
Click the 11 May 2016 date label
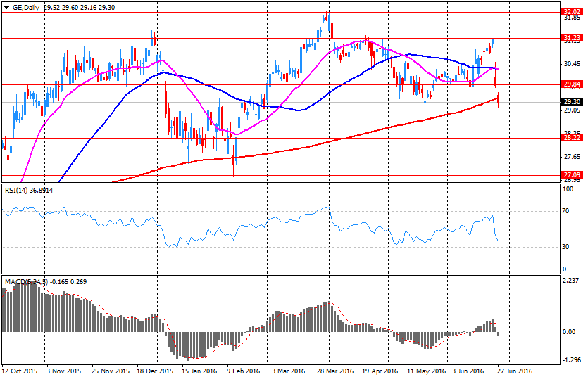click(426, 371)
